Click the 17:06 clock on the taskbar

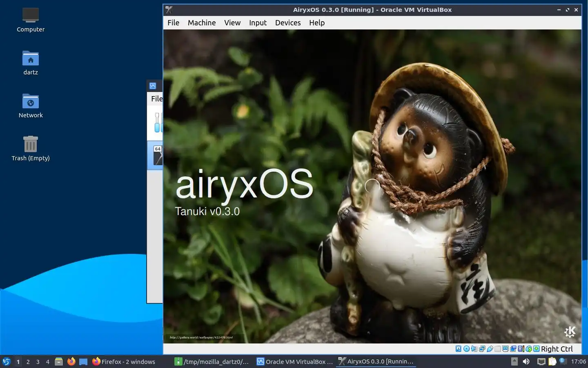click(x=578, y=361)
